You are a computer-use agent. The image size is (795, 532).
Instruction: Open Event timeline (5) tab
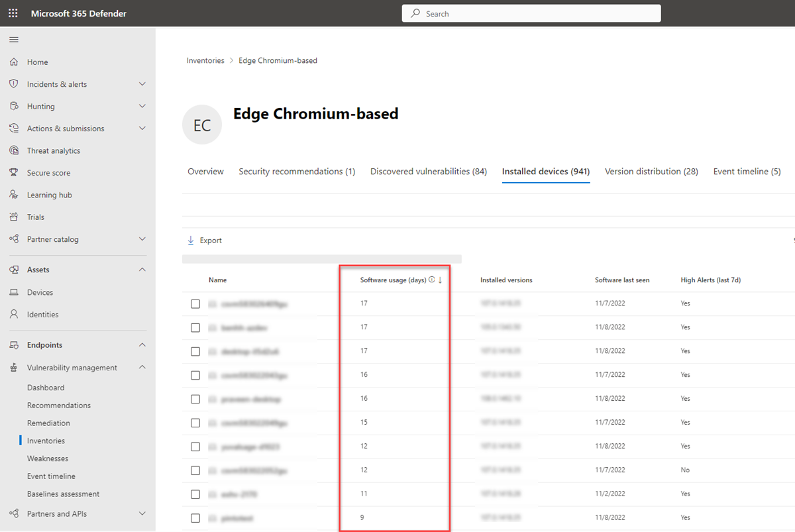coord(747,172)
